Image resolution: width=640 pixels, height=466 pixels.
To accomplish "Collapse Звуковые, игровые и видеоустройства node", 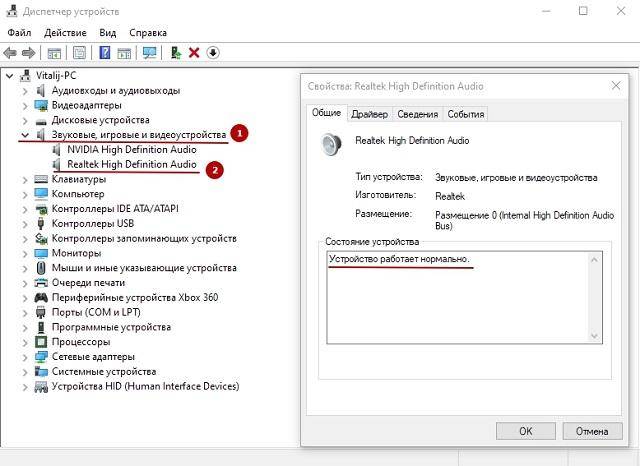I will point(24,134).
